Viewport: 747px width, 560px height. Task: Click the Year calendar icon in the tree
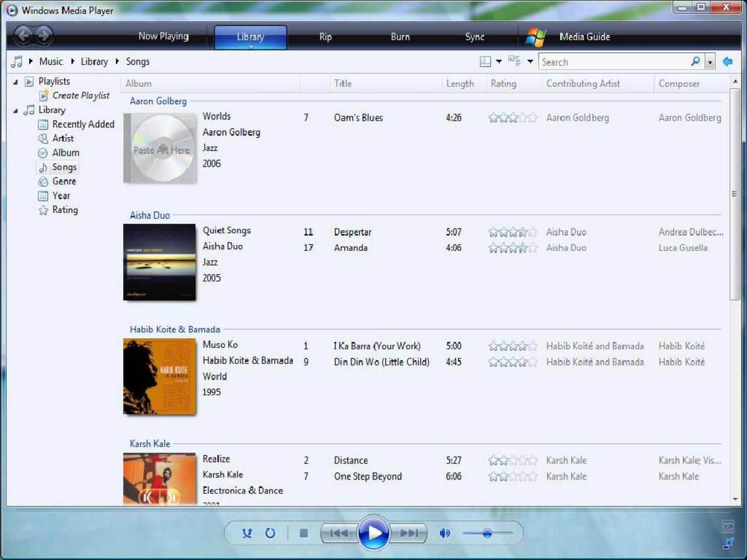pyautogui.click(x=43, y=196)
